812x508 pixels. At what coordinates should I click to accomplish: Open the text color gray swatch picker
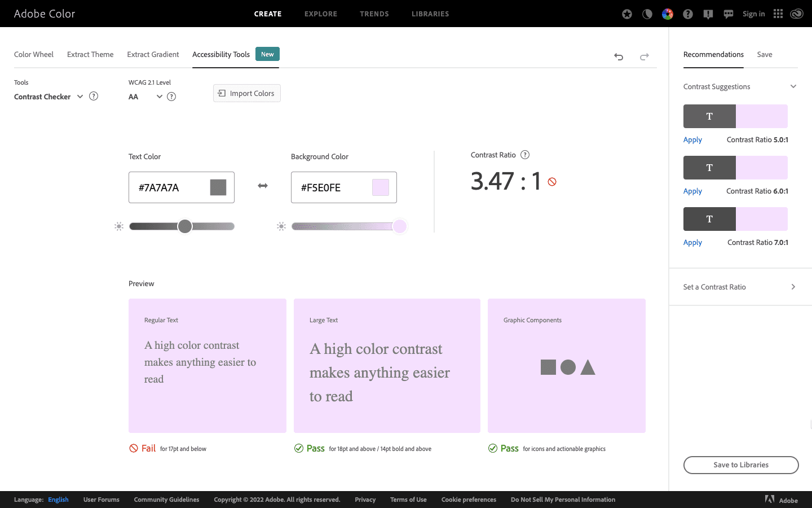[218, 187]
